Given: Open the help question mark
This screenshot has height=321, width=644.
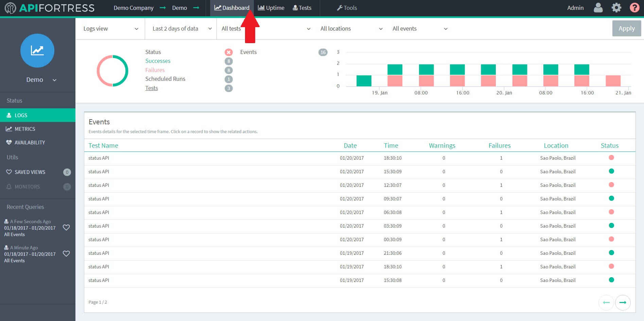Looking at the screenshot, I should point(634,7).
